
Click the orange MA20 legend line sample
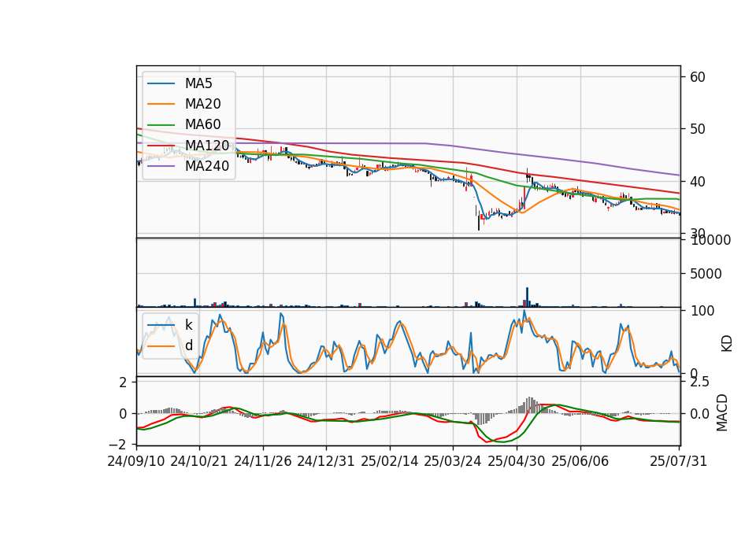[161, 104]
